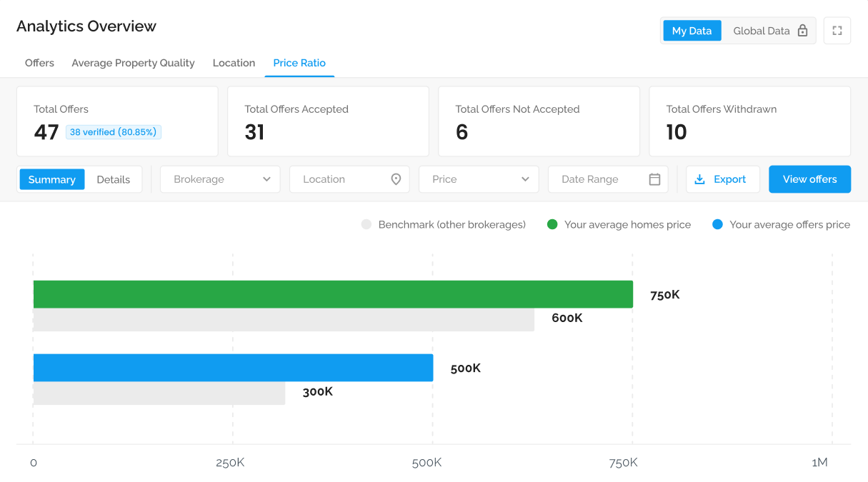868x482 pixels.
Task: Open the Offers tab
Action: click(x=39, y=63)
